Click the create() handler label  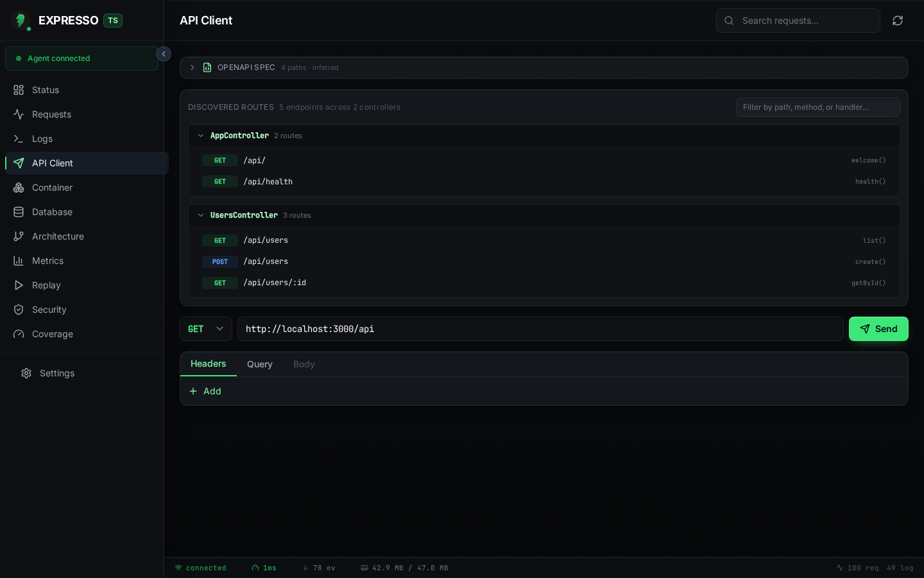click(870, 261)
